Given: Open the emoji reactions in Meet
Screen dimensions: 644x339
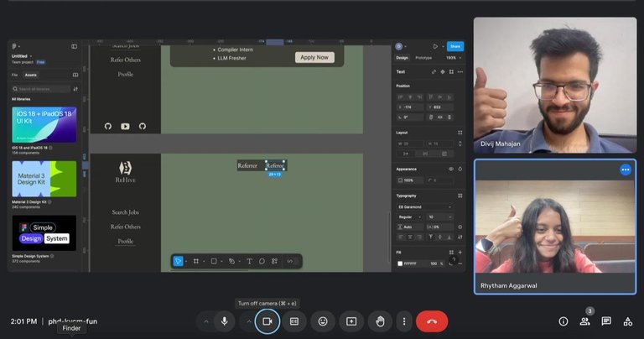Looking at the screenshot, I should 323,321.
